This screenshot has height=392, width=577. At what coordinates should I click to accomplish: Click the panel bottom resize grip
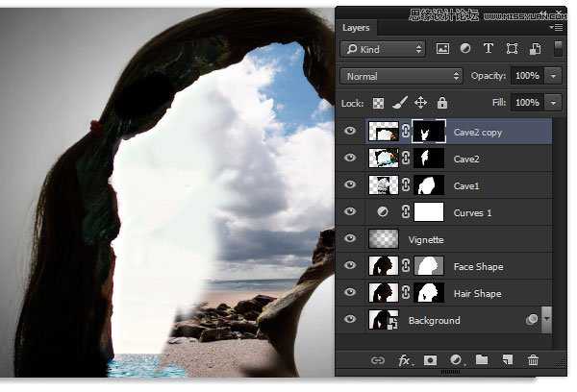[450, 372]
